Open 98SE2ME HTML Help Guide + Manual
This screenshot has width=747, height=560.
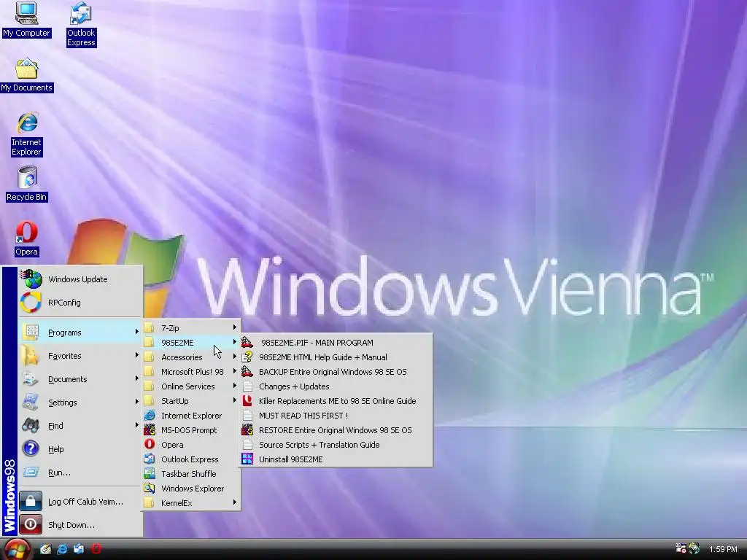click(x=336, y=357)
